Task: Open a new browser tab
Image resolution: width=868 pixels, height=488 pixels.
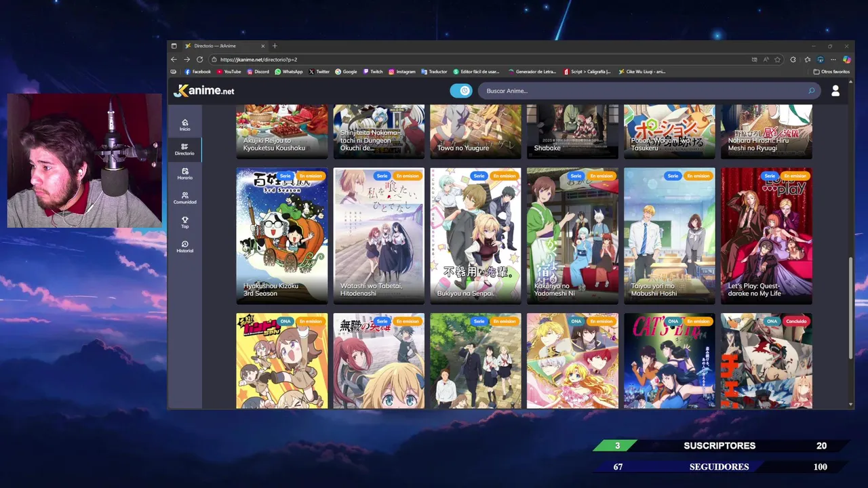Action: 275,46
